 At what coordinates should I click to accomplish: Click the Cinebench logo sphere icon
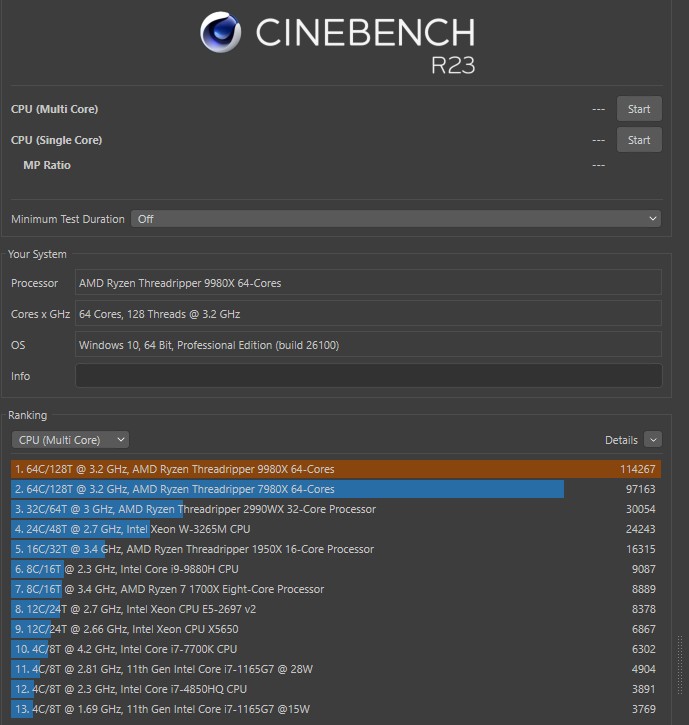coord(221,32)
